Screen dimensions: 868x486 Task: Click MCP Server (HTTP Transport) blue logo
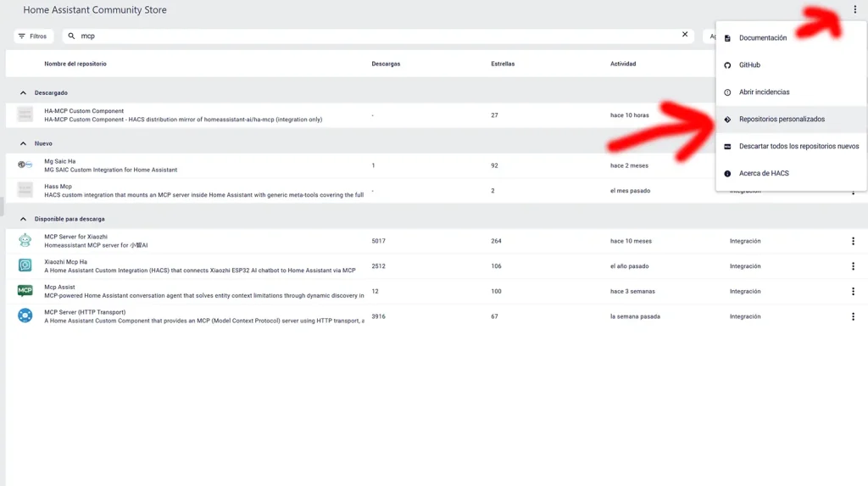25,316
